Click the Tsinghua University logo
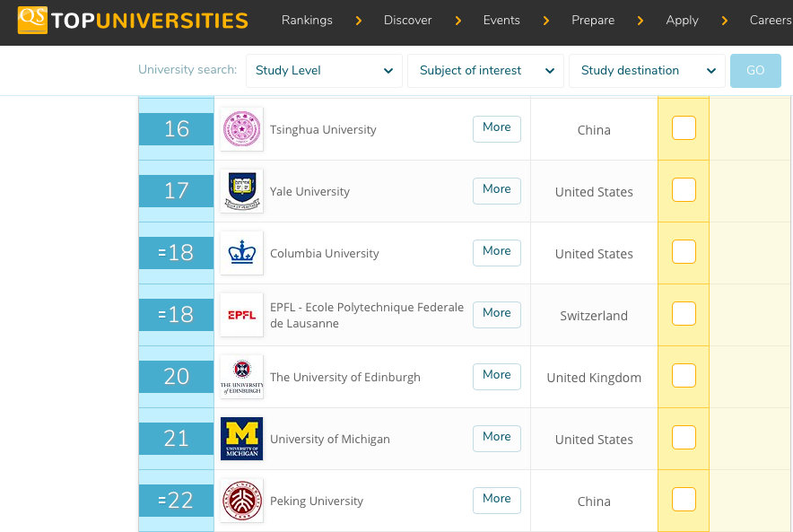Image resolution: width=793 pixels, height=532 pixels. 241,130
